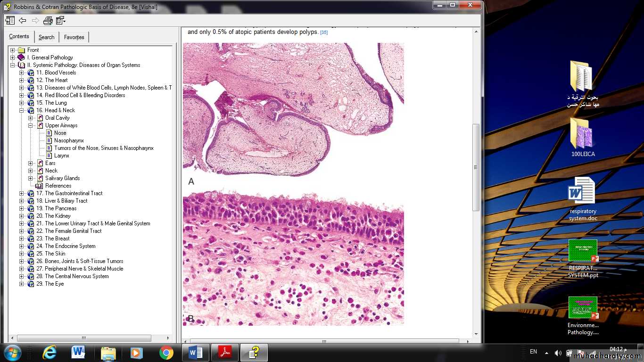
Task: Expand chapter 15. The Lung
Action: pos(22,103)
